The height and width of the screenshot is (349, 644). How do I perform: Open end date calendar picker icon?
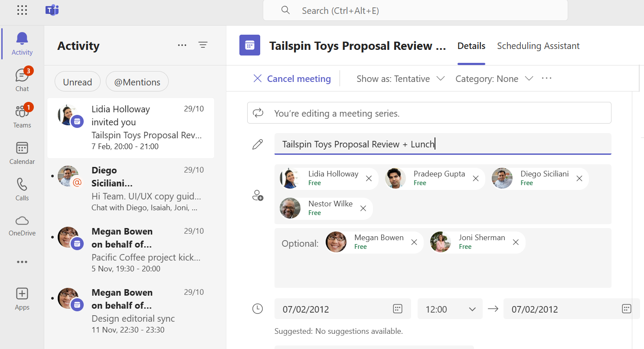[626, 309]
